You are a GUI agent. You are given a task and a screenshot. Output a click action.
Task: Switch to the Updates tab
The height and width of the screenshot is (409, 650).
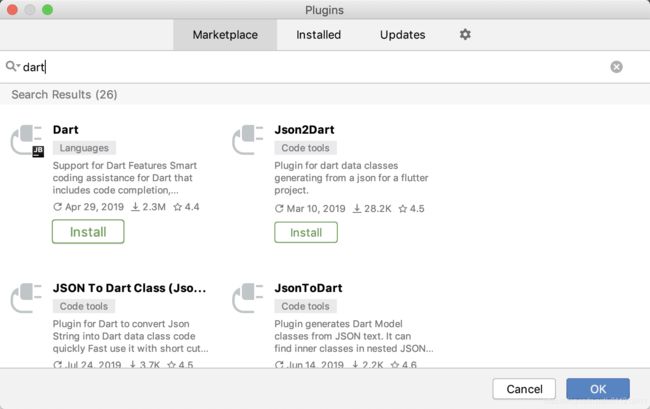click(403, 35)
